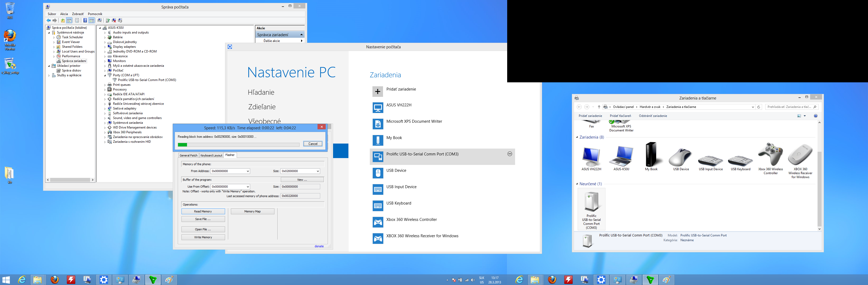The width and height of the screenshot is (868, 285).
Task: Select Performance in console tree
Action: tap(71, 56)
